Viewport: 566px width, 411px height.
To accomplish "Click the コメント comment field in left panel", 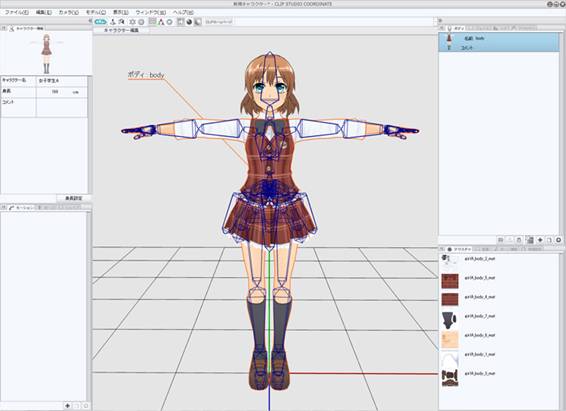I will coord(62,107).
